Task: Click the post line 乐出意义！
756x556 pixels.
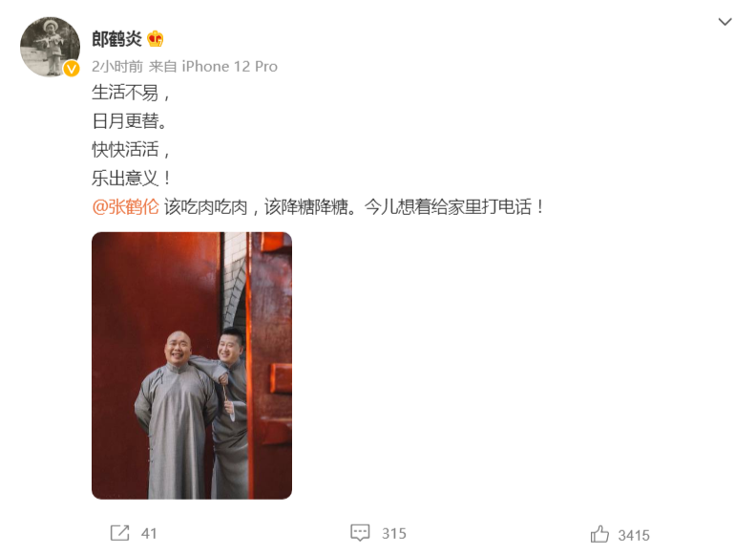Action: click(x=132, y=178)
